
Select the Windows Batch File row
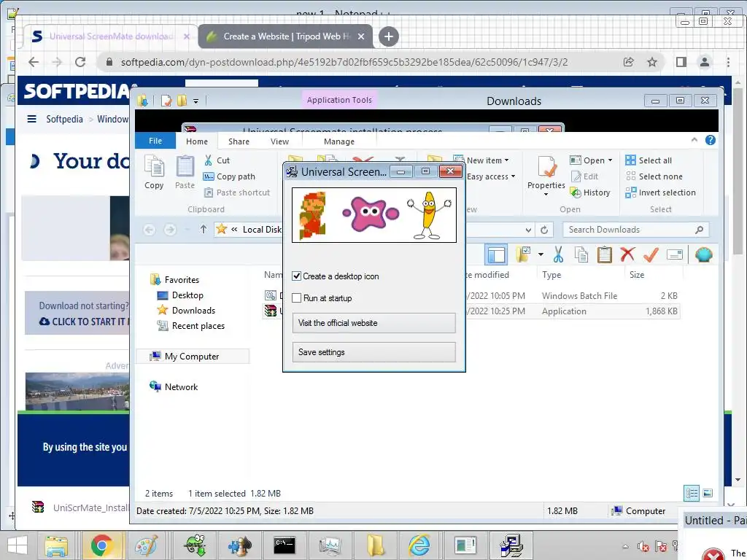(x=471, y=296)
